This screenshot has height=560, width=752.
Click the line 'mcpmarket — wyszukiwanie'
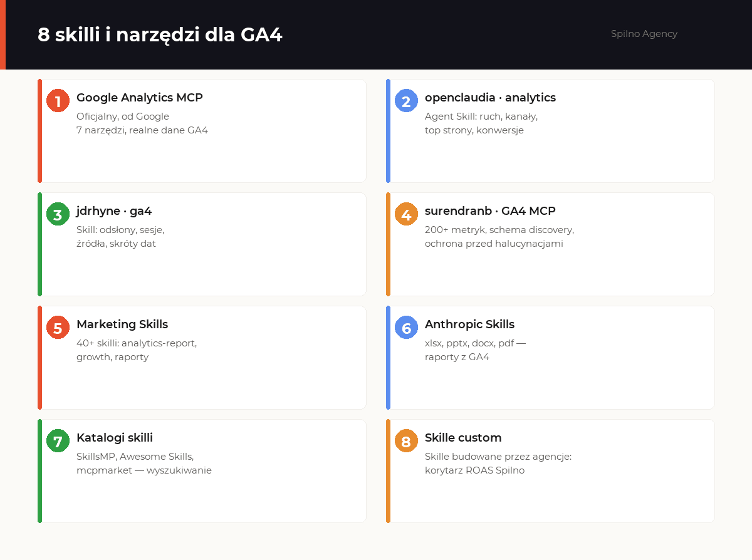144,470
